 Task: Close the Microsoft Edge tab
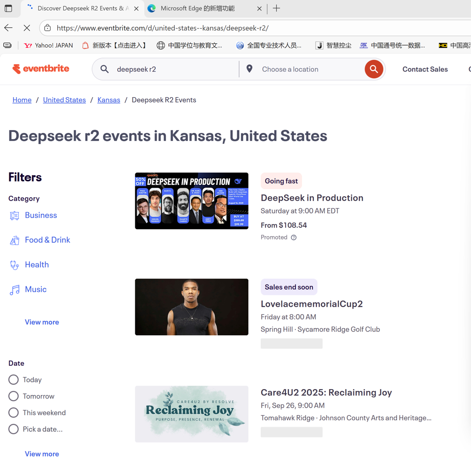(259, 8)
